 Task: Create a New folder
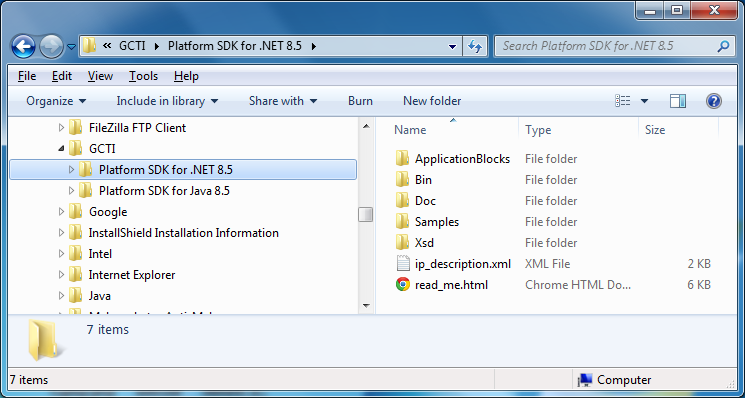pyautogui.click(x=432, y=101)
